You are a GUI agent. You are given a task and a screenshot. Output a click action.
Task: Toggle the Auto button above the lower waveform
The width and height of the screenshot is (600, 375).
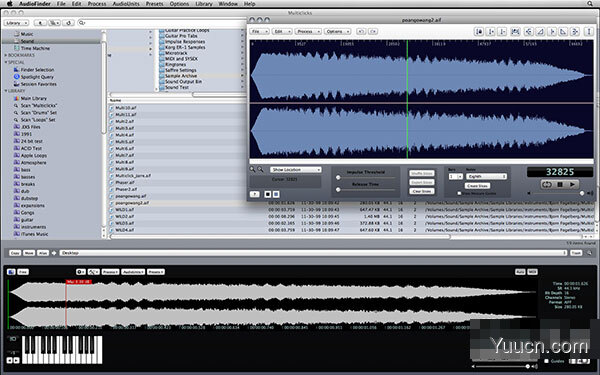pos(520,272)
